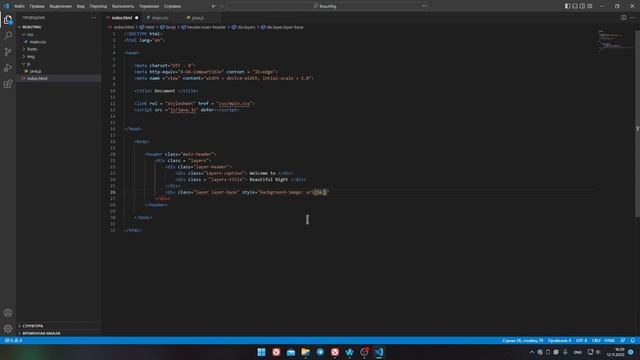Click the more actions ellipsis in Explorer header
The width and height of the screenshot is (640, 360).
pyautogui.click(x=93, y=18)
